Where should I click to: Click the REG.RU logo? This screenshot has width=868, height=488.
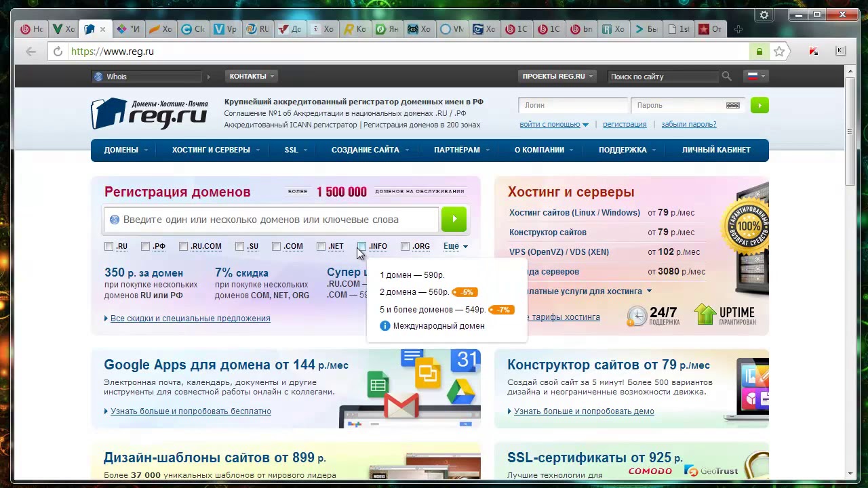tap(149, 113)
